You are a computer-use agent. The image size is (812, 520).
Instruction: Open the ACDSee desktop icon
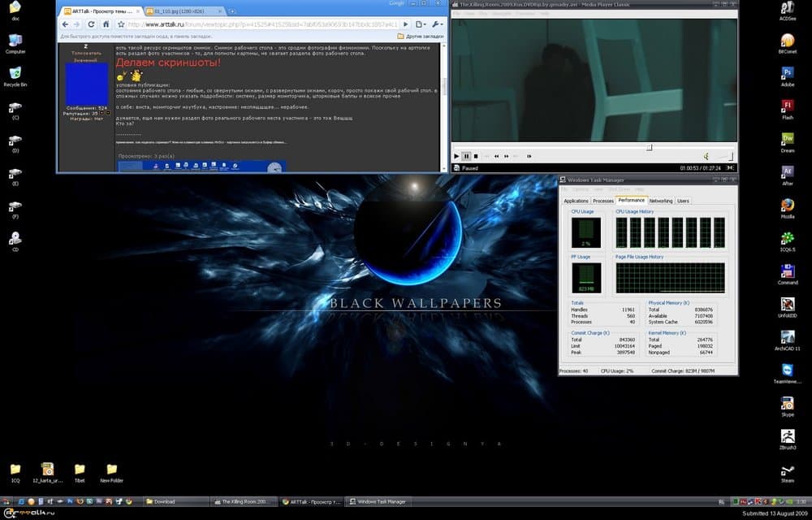point(787,11)
